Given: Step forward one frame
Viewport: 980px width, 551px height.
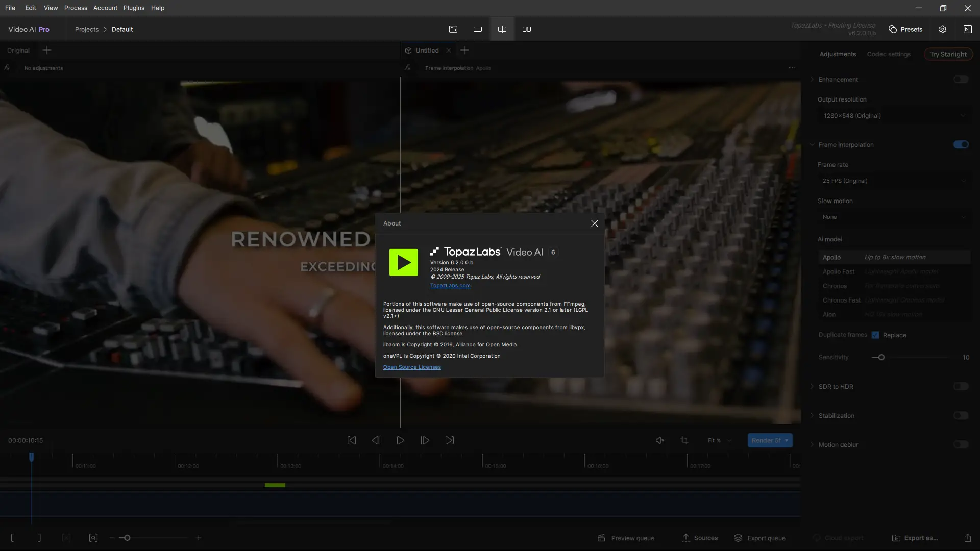Looking at the screenshot, I should pyautogui.click(x=425, y=440).
